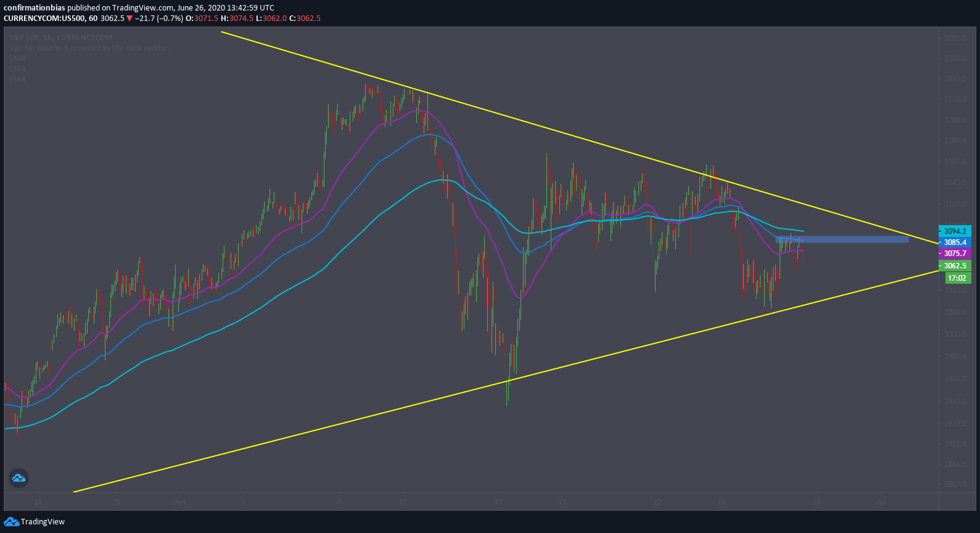Click the 2902.5 price axis label
This screenshot has width=980, height=533.
955,444
